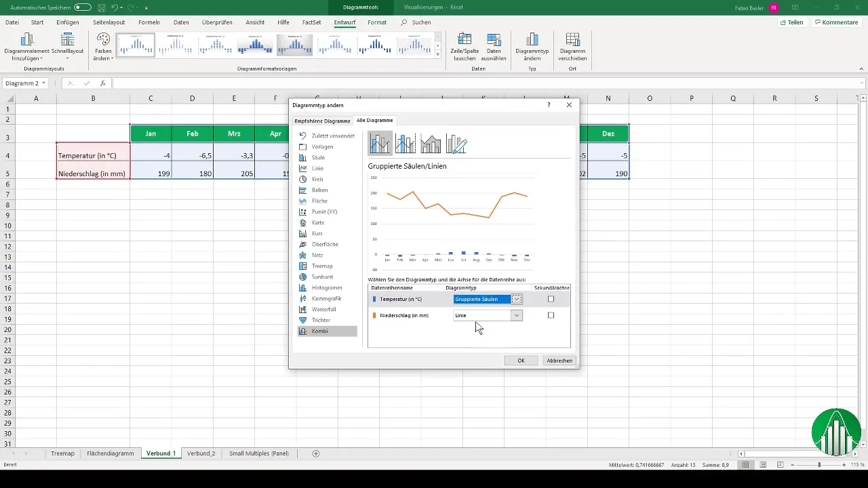Viewport: 868px width, 488px height.
Task: Switch to normal view in status bar
Action: (x=745, y=465)
